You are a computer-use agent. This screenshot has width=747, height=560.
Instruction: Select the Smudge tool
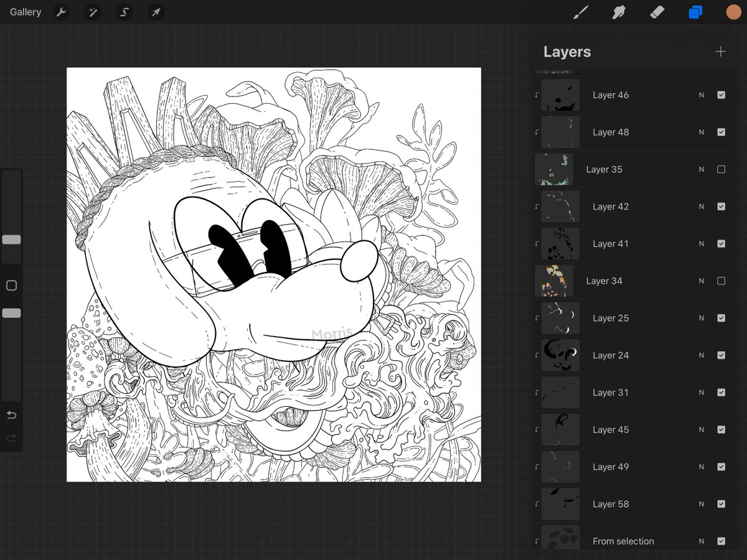(x=619, y=12)
